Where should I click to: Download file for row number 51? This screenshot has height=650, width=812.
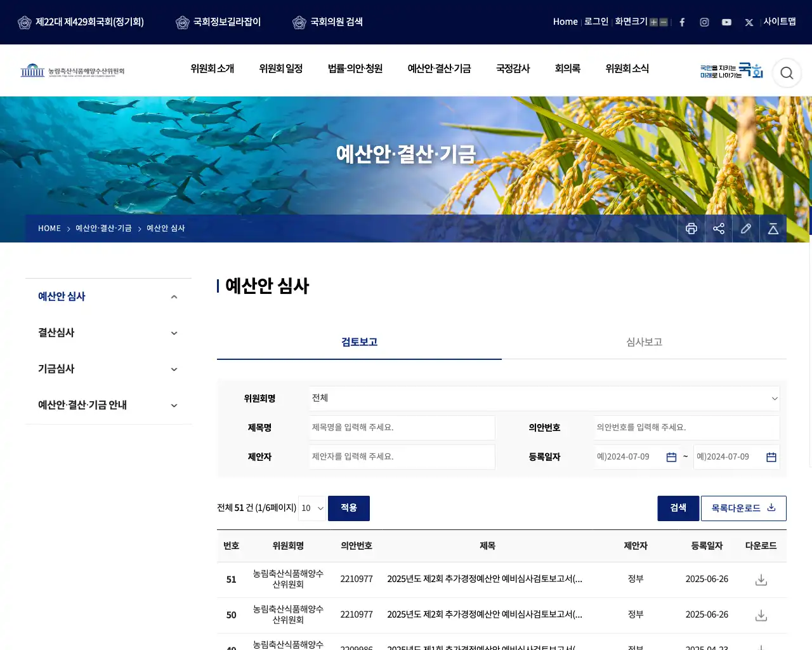pos(761,580)
